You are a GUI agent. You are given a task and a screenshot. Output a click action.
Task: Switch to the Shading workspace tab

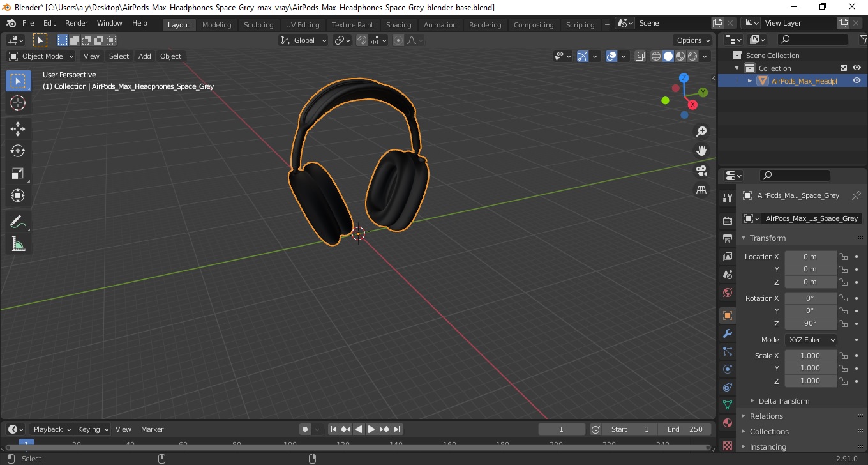tap(398, 25)
